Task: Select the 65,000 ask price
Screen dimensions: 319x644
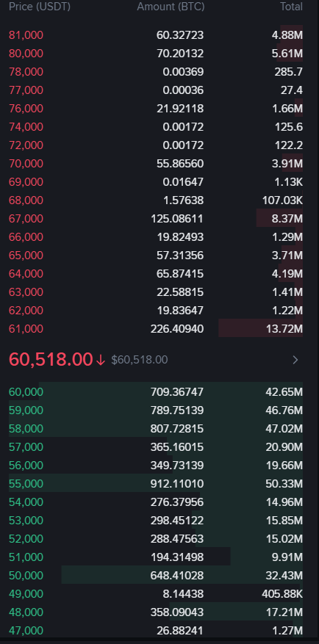Action: [x=26, y=256]
